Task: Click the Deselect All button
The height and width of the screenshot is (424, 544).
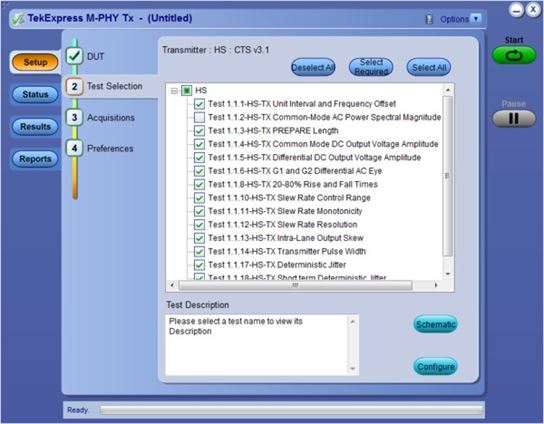Action: coord(313,67)
